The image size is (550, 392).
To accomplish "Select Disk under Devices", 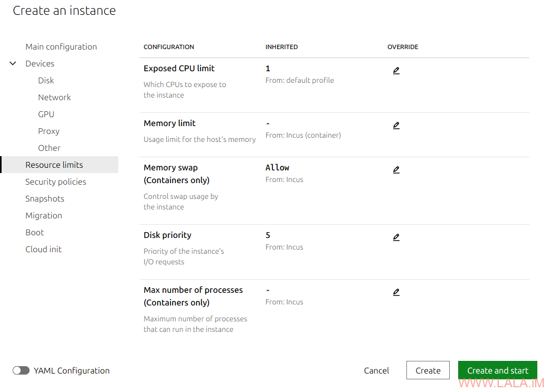I will coord(46,80).
